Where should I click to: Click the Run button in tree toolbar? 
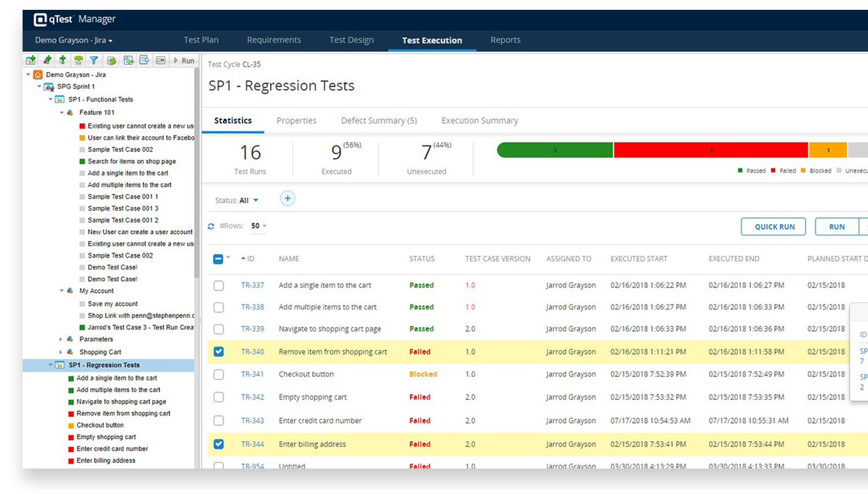tap(184, 60)
